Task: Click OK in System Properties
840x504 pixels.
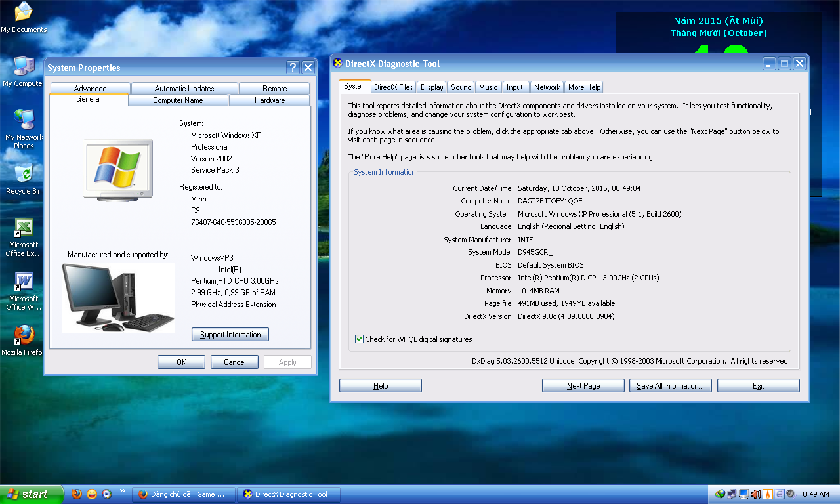Action: tap(181, 362)
